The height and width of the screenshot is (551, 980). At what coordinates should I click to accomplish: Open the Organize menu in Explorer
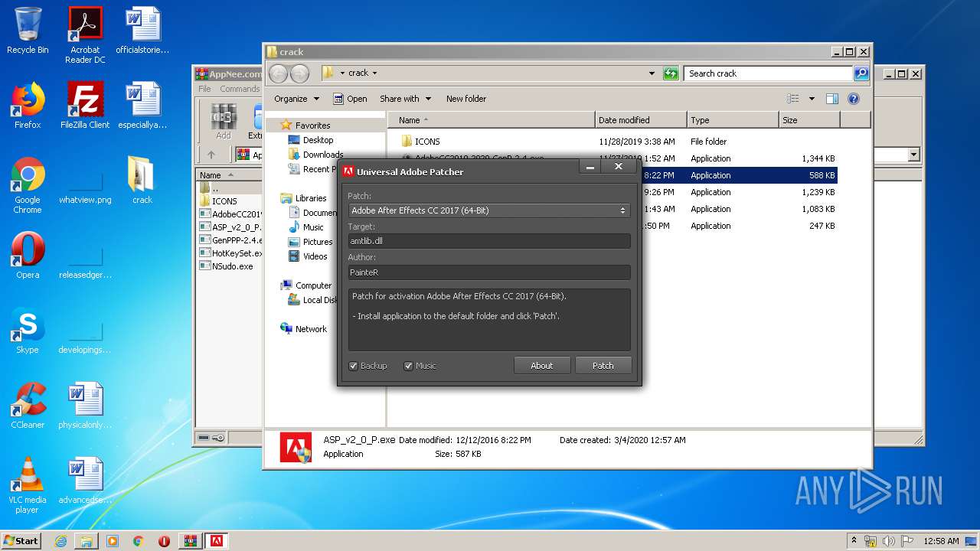(296, 99)
